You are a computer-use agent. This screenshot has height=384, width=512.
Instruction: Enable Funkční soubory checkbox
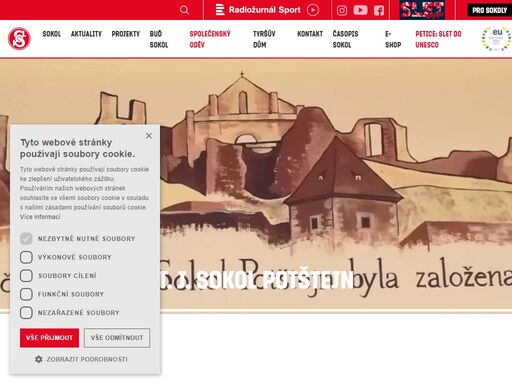tap(26, 294)
